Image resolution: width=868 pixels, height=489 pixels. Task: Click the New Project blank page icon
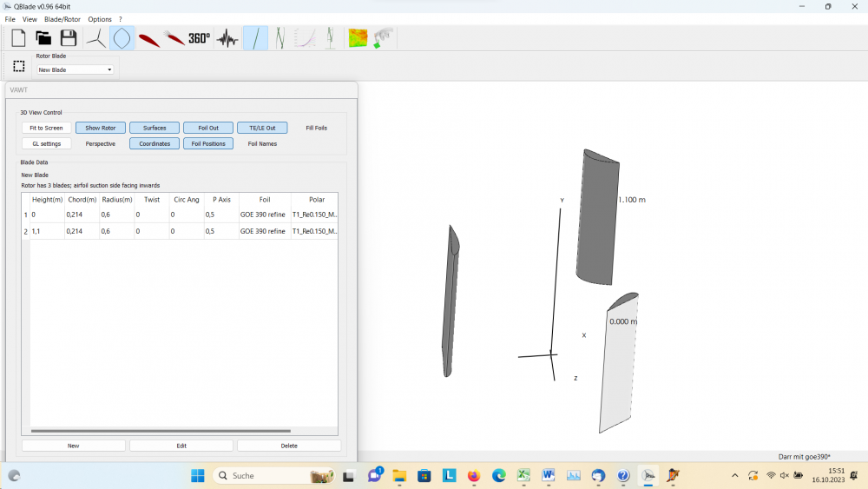(x=18, y=38)
